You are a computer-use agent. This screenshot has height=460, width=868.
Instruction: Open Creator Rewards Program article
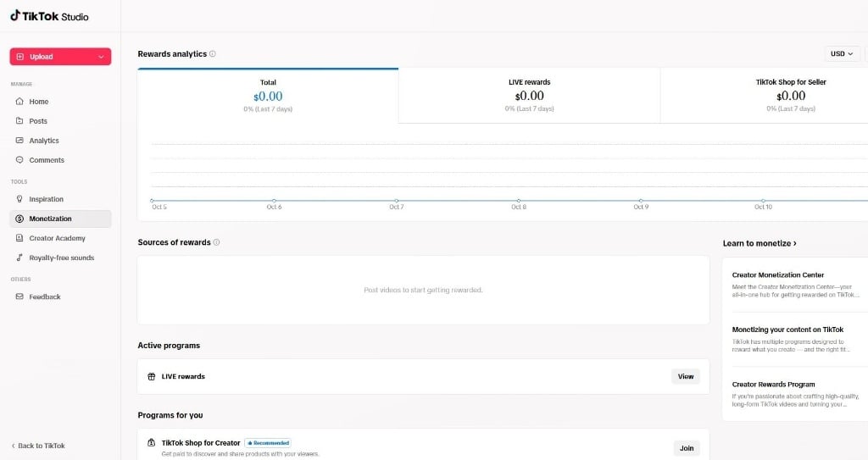pyautogui.click(x=795, y=394)
